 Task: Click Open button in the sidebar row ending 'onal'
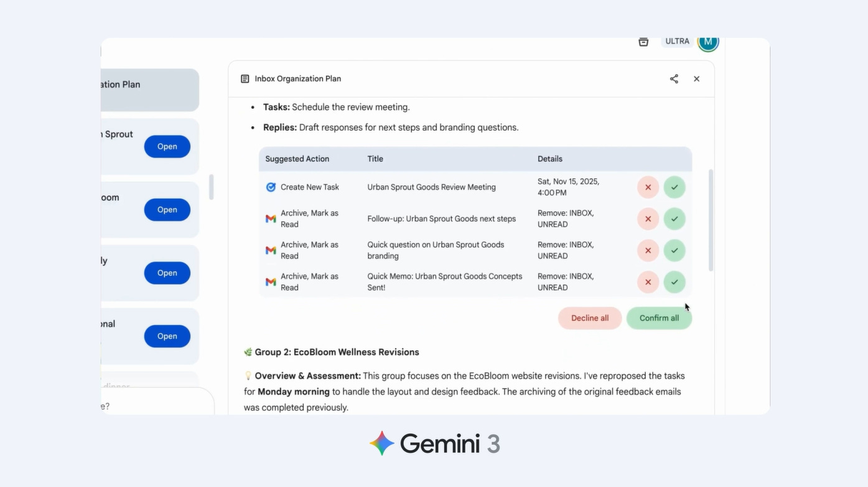click(167, 336)
